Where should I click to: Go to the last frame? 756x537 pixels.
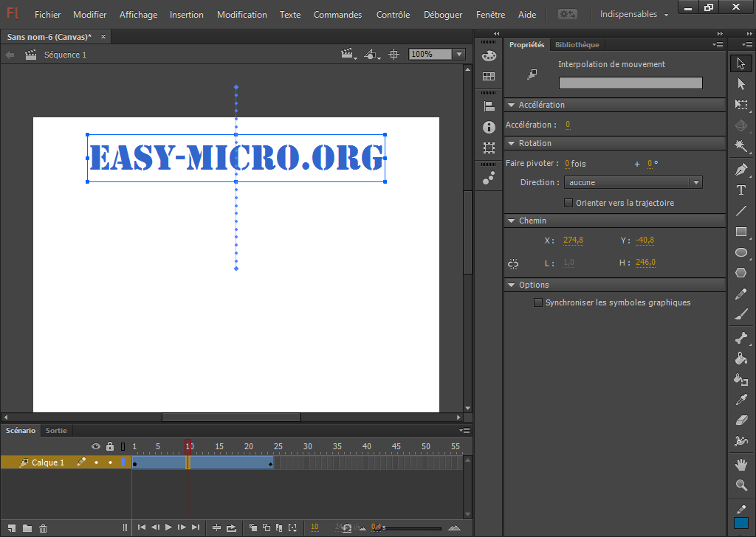195,527
